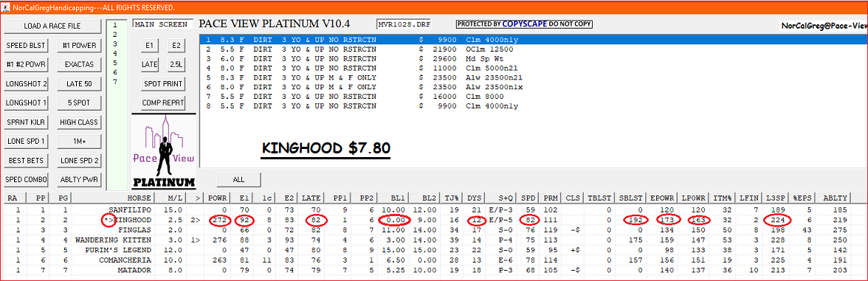
Task: Click the E1 pace button
Action: click(x=149, y=46)
